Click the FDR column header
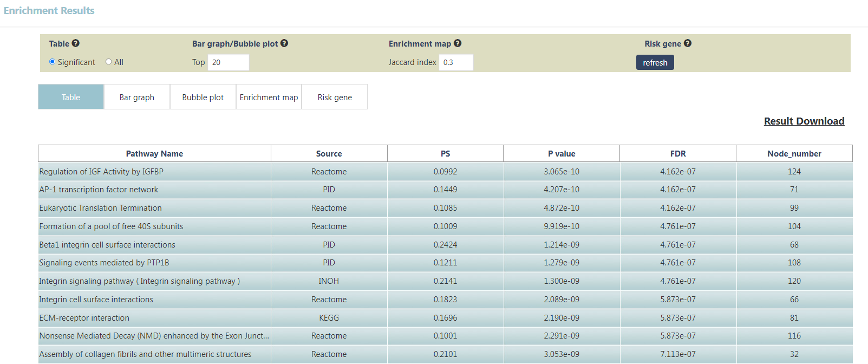 tap(678, 153)
